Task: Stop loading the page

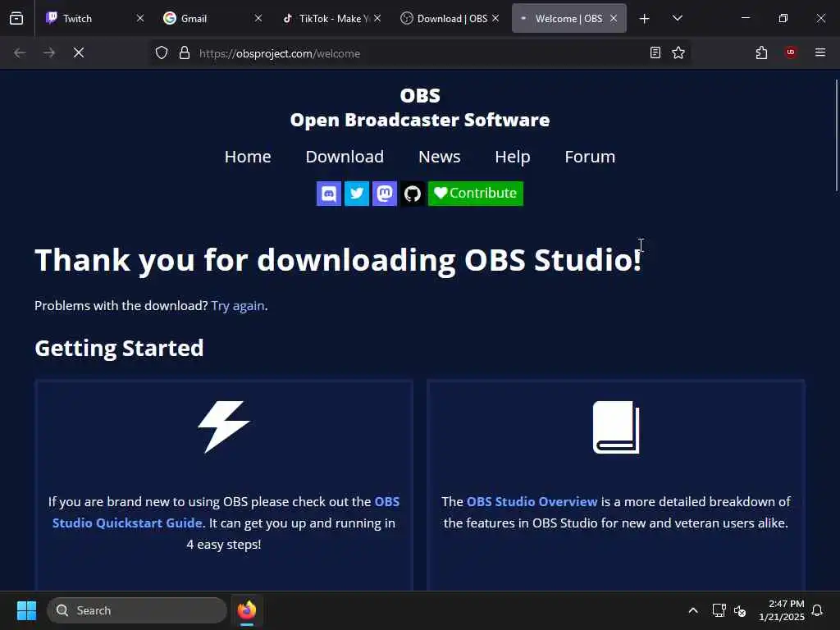Action: [x=78, y=52]
